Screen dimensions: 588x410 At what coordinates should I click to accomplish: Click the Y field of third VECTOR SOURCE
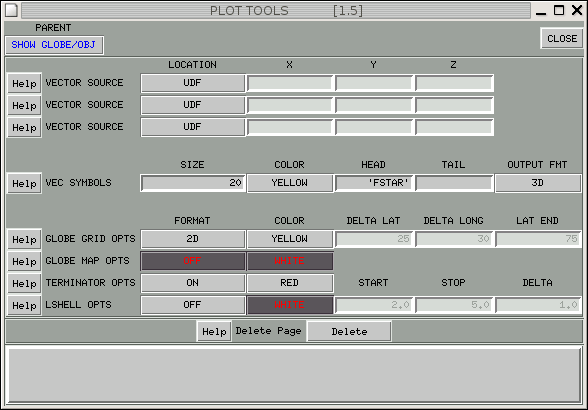374,127
